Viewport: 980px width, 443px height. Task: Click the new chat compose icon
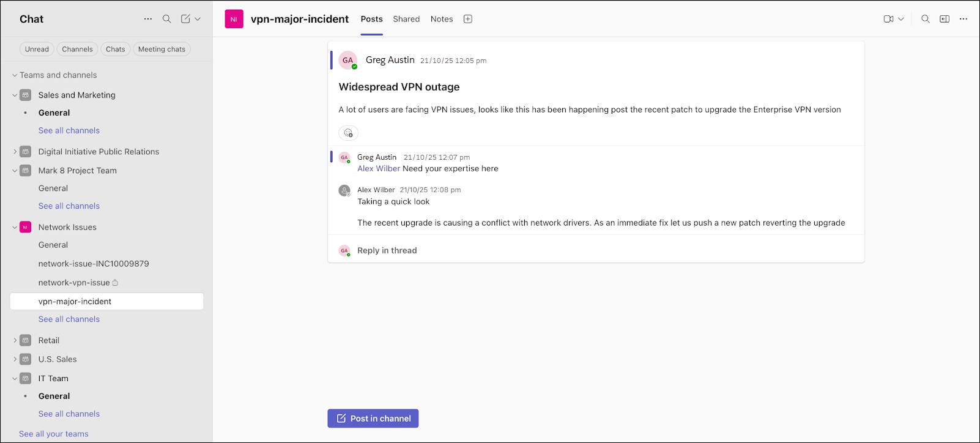point(185,19)
